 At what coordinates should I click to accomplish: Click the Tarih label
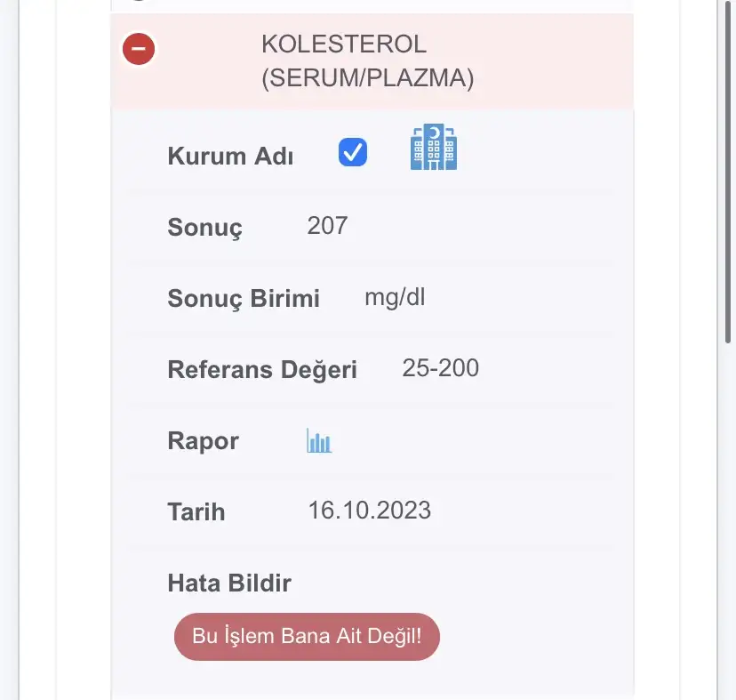pyautogui.click(x=196, y=512)
